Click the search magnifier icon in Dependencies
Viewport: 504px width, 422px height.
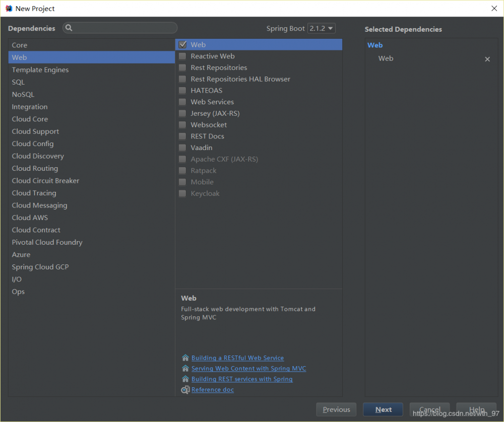(x=69, y=28)
